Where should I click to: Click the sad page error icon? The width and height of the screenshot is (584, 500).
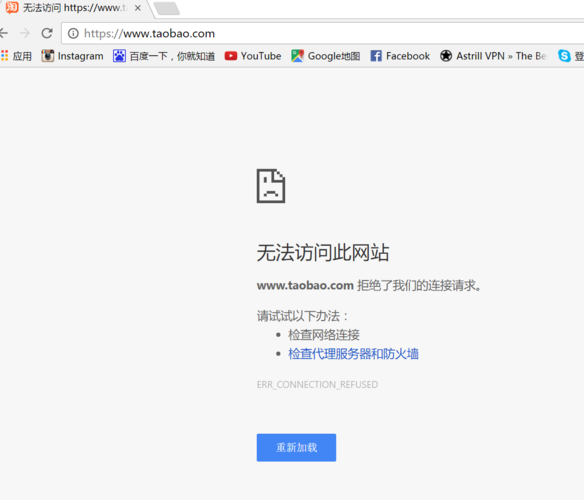pos(271,186)
